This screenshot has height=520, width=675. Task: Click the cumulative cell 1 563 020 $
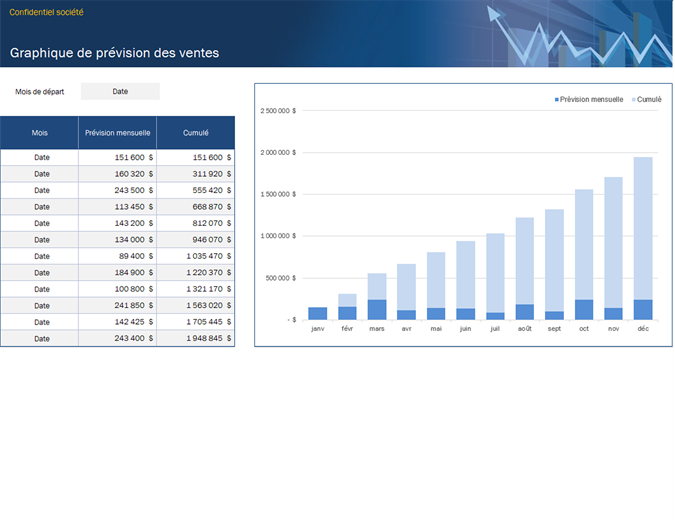195,305
